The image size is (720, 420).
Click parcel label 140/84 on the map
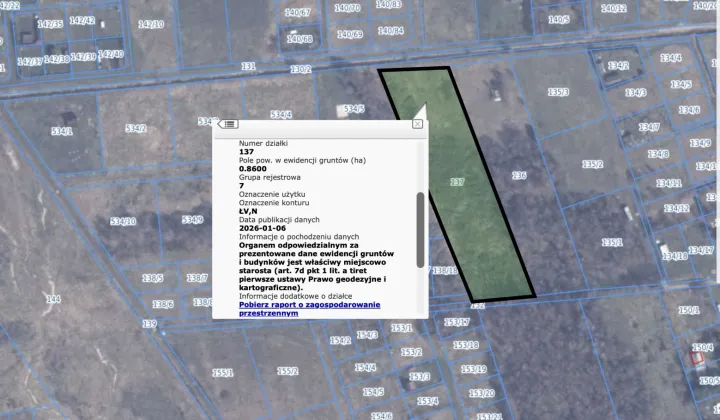coord(391,31)
